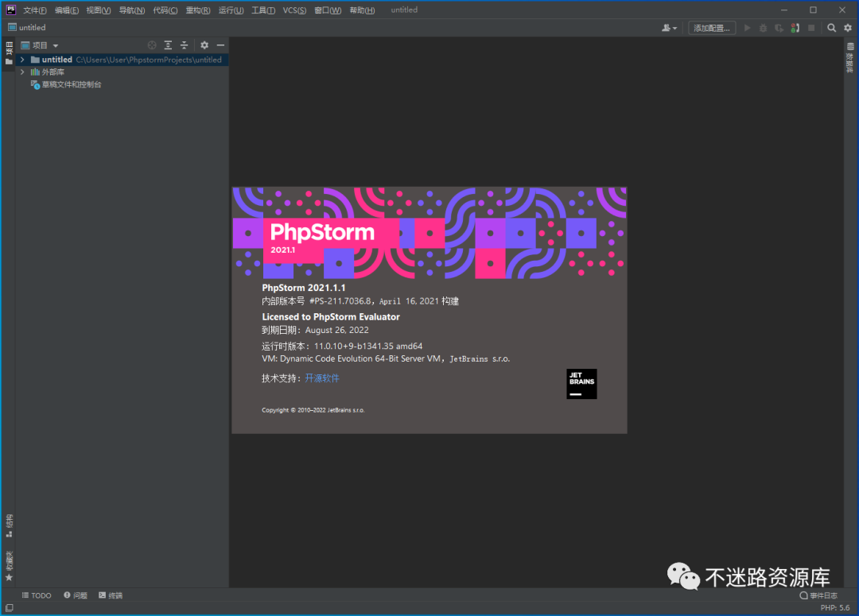The width and height of the screenshot is (859, 616).
Task: Click the green Run play icon
Action: 747,28
